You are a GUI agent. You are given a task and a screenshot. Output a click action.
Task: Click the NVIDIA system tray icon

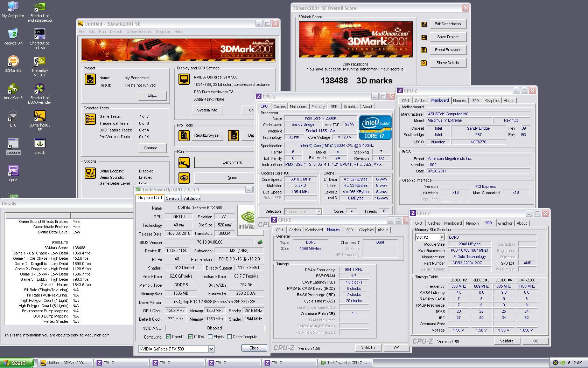(x=562, y=363)
